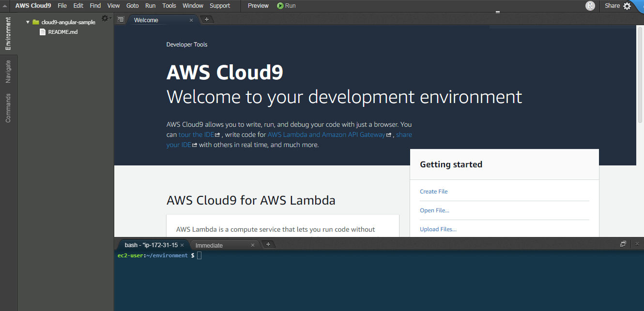The image size is (644, 311).
Task: Click the Share button
Action: [612, 6]
